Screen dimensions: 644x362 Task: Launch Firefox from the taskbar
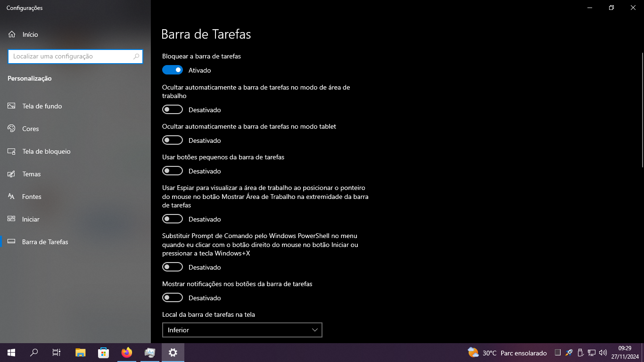coord(126,353)
